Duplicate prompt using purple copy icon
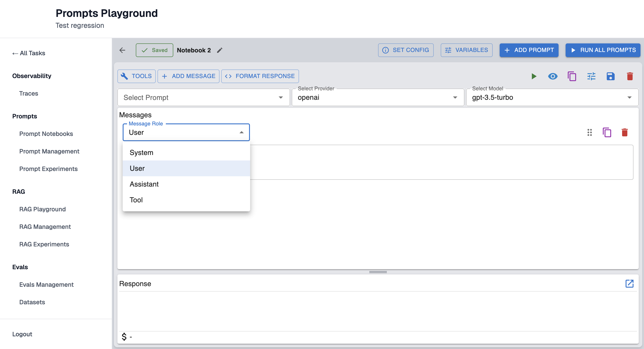This screenshot has width=644, height=349. [x=572, y=76]
